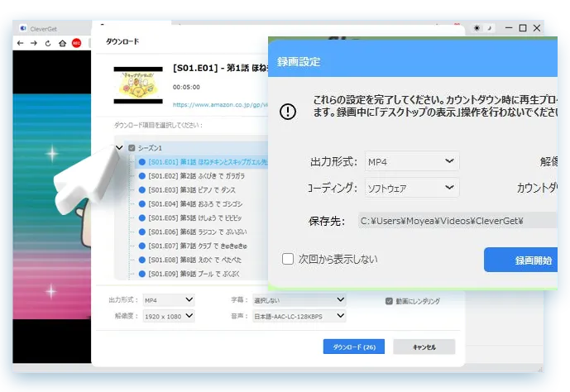The width and height of the screenshot is (570, 392).
Task: Select episode 第6話 ラジコン で ぶいぶい
Action: click(x=198, y=232)
